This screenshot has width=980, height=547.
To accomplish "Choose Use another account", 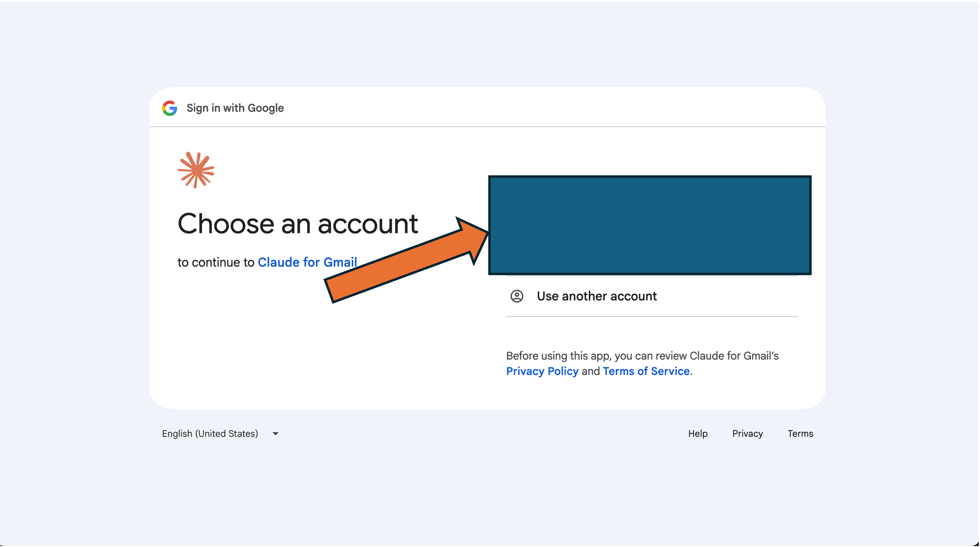I will (x=652, y=296).
